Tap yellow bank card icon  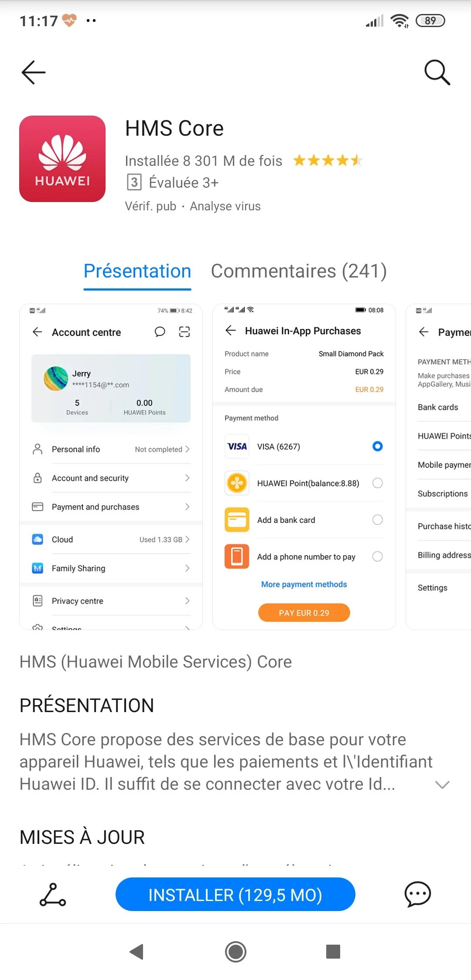tap(237, 520)
